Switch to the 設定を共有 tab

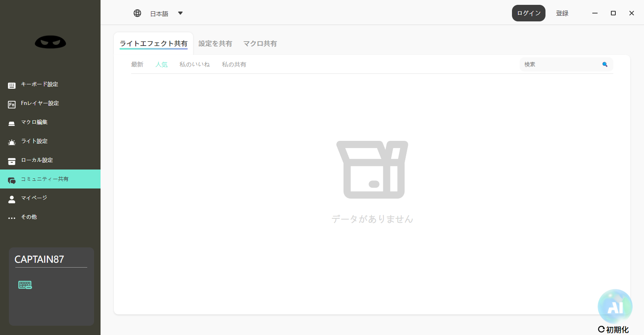click(215, 44)
